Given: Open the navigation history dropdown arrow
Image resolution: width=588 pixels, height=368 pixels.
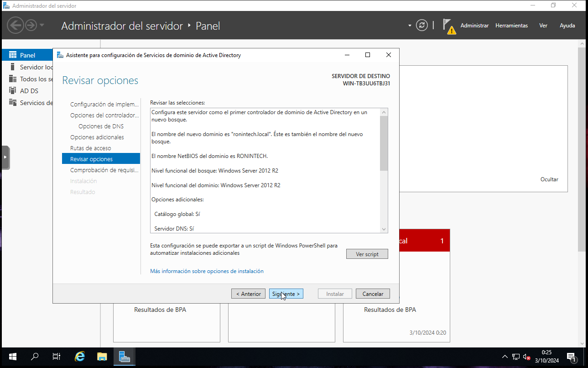Looking at the screenshot, I should click(x=42, y=25).
